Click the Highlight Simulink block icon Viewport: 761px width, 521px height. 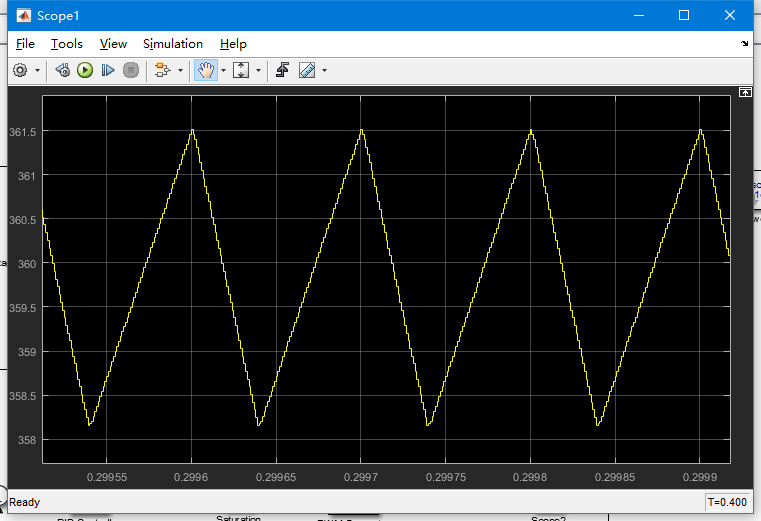click(162, 71)
